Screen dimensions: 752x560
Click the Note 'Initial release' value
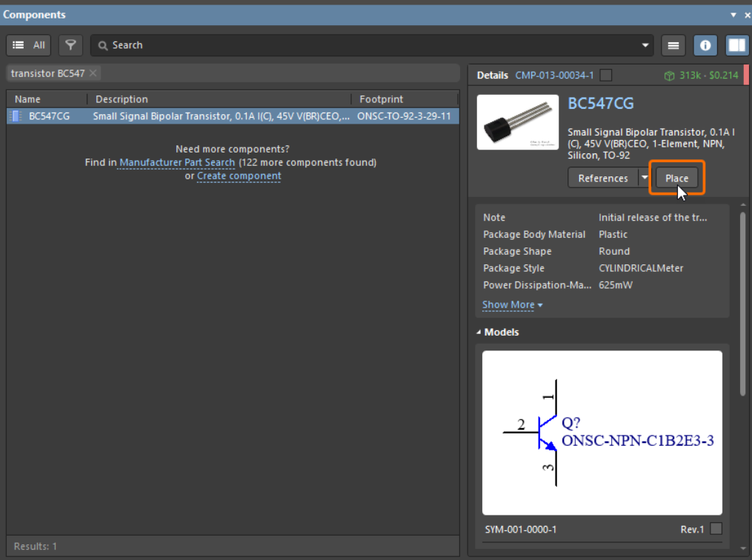(x=653, y=217)
